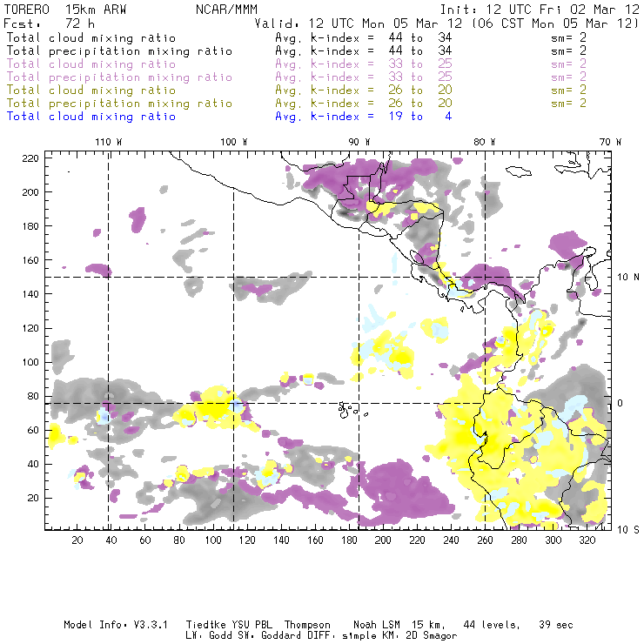This screenshot has height=644, width=644.
Task: Select the "80 W" longitude label
Action: point(485,142)
